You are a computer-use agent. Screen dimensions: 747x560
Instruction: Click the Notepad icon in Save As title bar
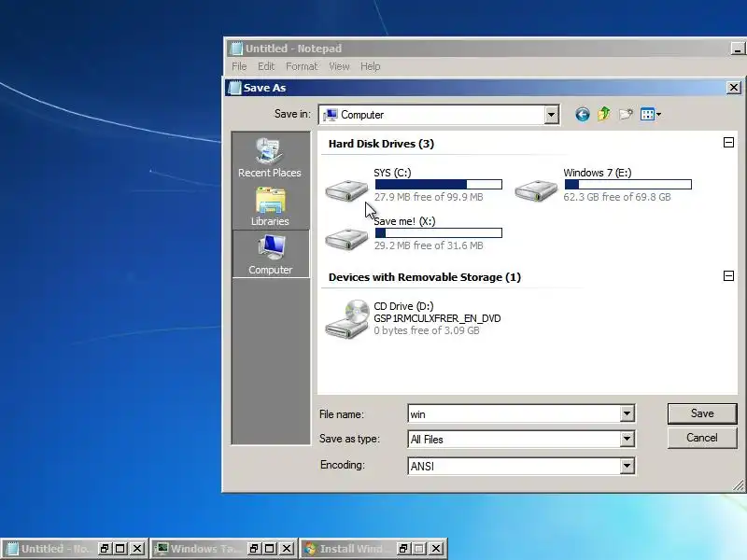point(234,88)
